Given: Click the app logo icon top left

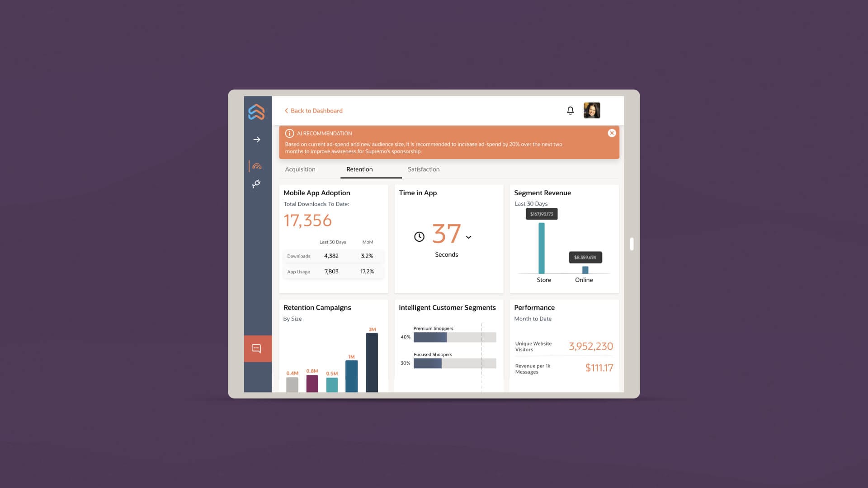Looking at the screenshot, I should [x=256, y=111].
